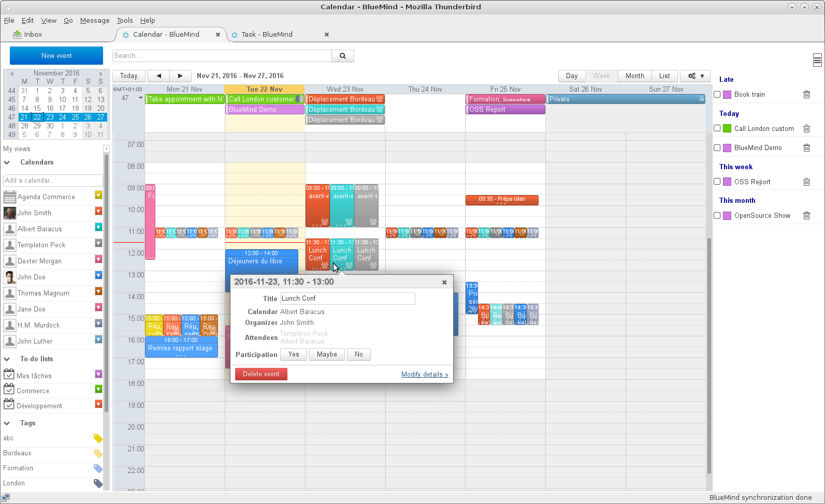
Task: Collapse the To-do lists section
Action: [7, 359]
